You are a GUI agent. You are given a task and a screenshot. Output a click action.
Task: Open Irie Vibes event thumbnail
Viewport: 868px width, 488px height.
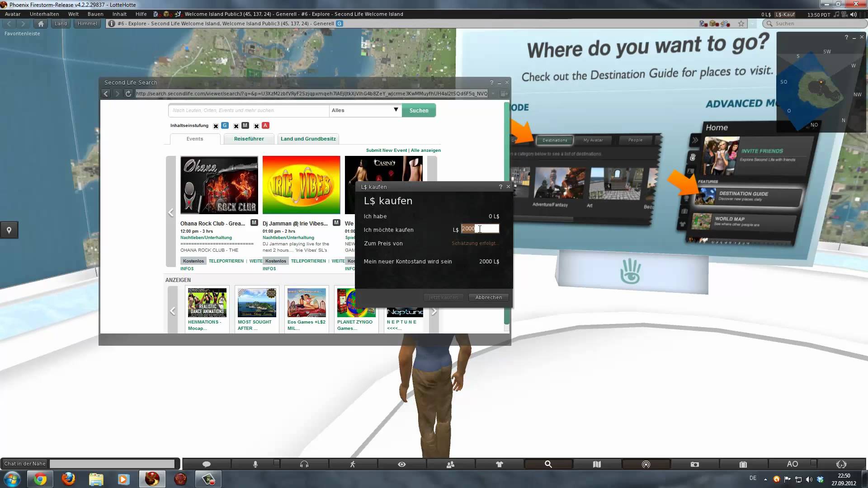(302, 185)
